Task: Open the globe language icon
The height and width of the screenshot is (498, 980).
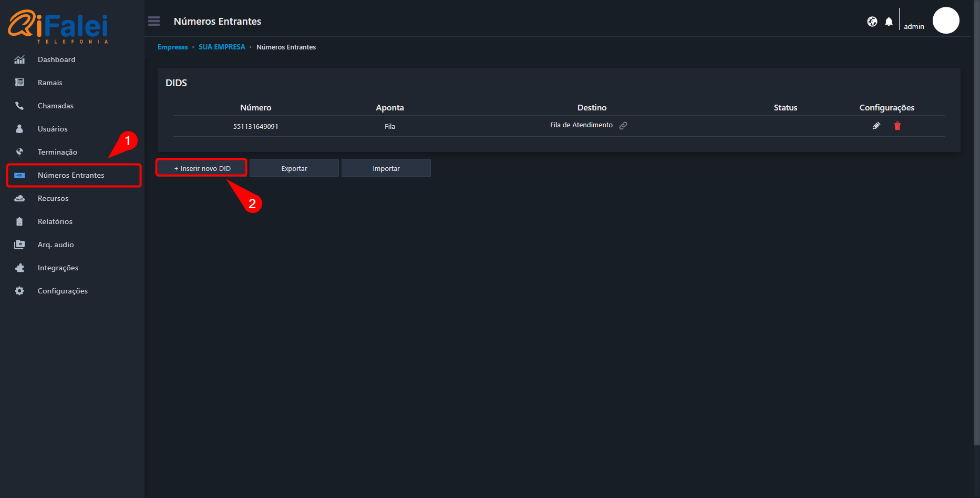Action: (x=872, y=22)
